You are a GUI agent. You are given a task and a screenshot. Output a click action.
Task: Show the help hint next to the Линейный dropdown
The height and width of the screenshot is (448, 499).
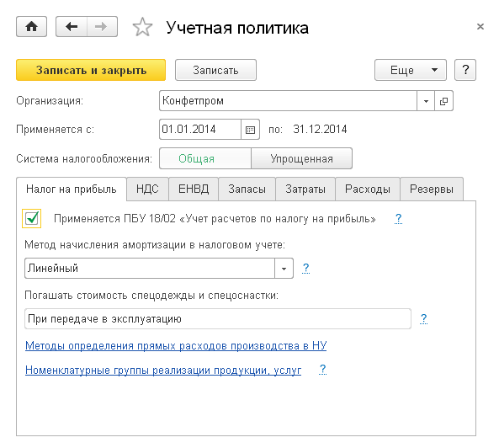coord(305,269)
